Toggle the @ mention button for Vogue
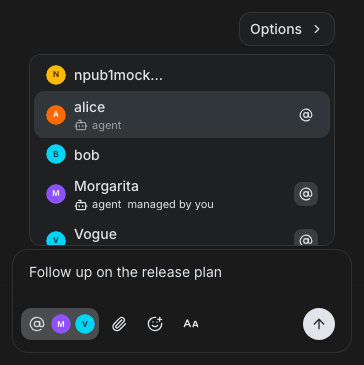Viewport: 364px width, 365px height. pos(306,237)
